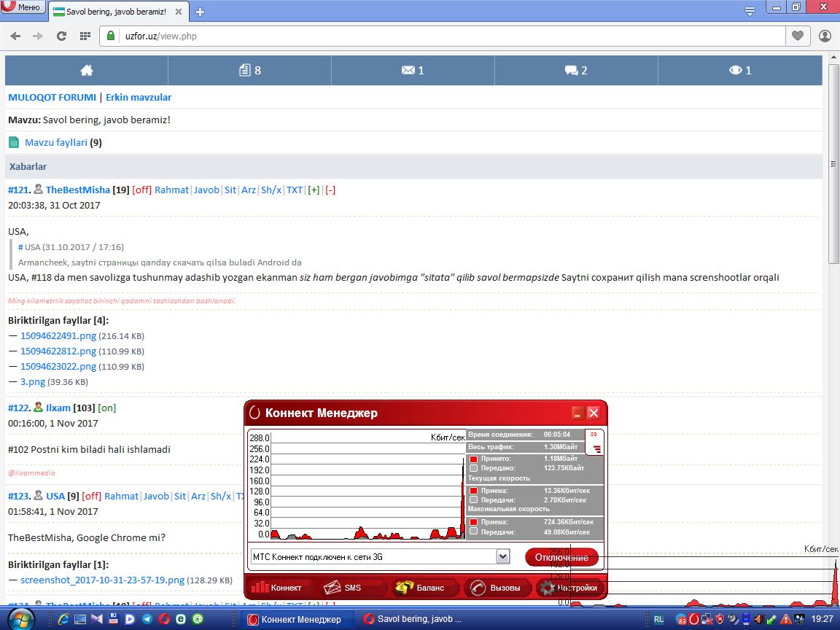The height and width of the screenshot is (630, 840).
Task: Click the eye icon showing 1
Action: pyautogui.click(x=739, y=70)
